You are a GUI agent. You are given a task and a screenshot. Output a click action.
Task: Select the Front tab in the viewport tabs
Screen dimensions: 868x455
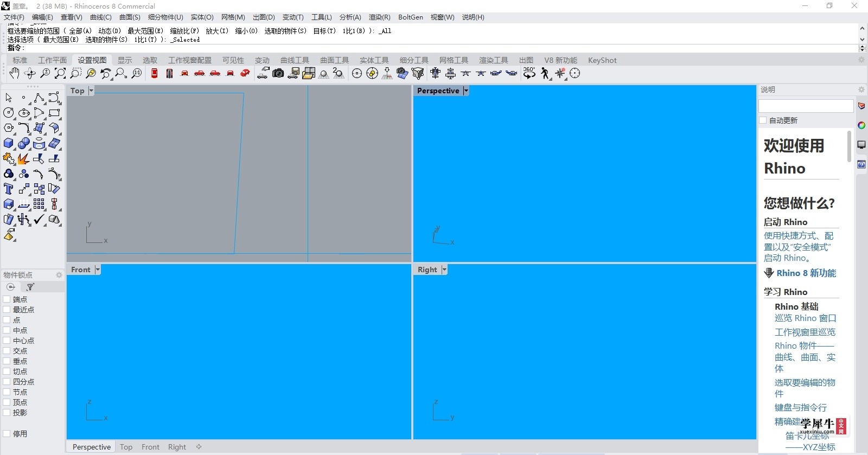pos(150,447)
